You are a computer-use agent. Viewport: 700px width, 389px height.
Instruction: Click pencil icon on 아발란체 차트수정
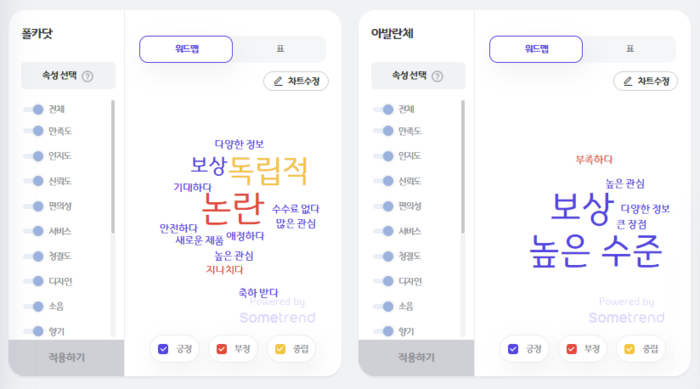628,81
